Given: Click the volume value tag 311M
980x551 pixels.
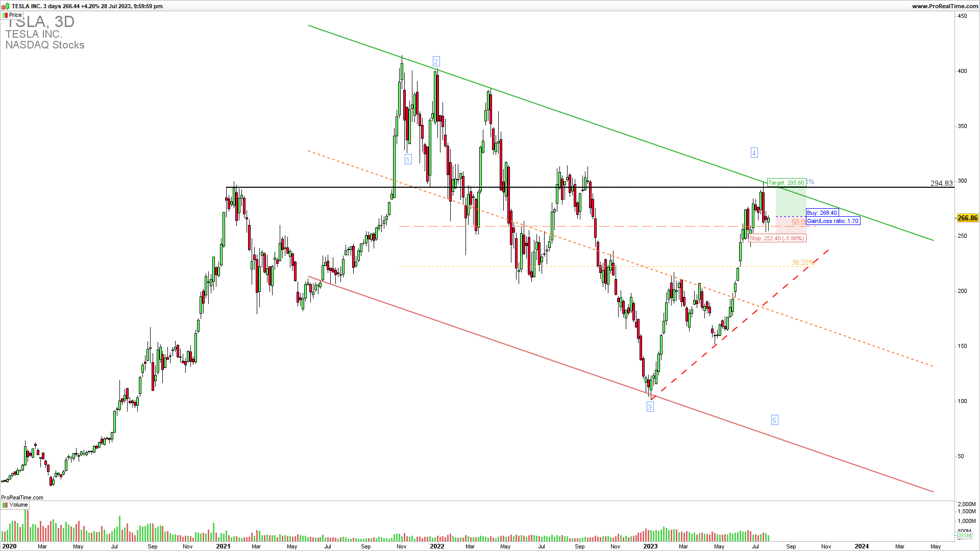Looking at the screenshot, I should coord(964,535).
